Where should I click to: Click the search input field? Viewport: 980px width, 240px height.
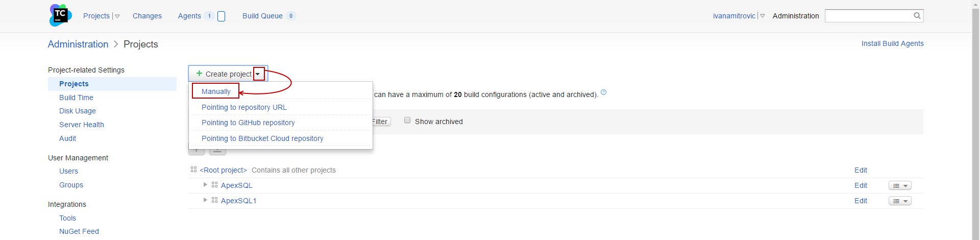(x=868, y=16)
